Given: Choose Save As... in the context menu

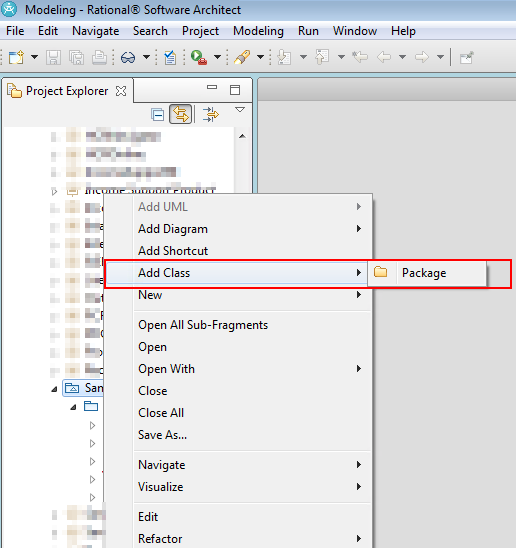Looking at the screenshot, I should 238,435.
